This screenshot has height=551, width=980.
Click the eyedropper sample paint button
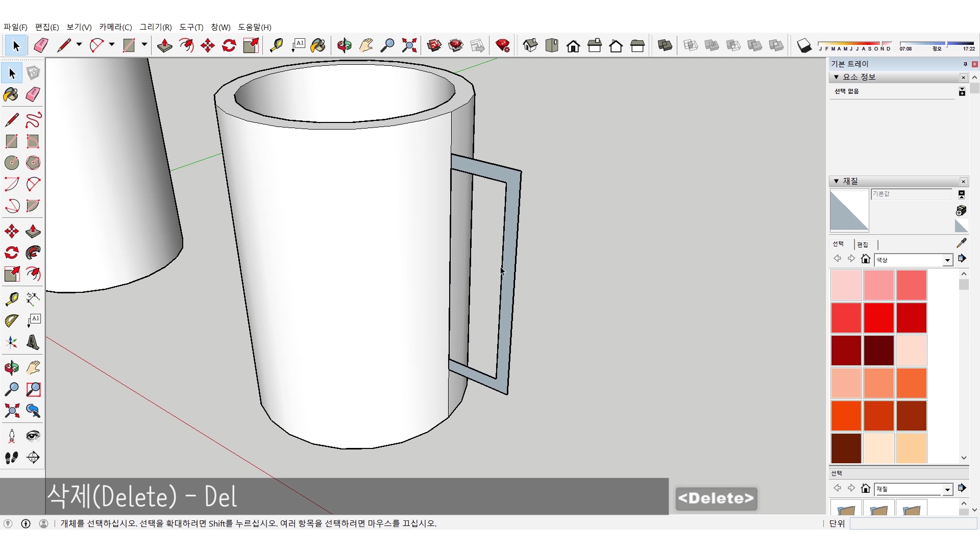961,243
